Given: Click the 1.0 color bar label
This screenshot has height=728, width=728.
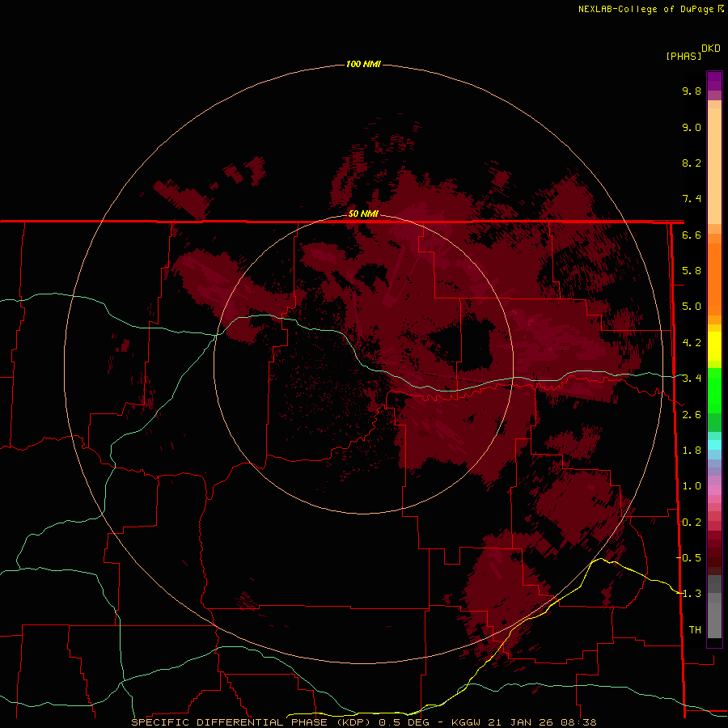Looking at the screenshot, I should [x=692, y=486].
